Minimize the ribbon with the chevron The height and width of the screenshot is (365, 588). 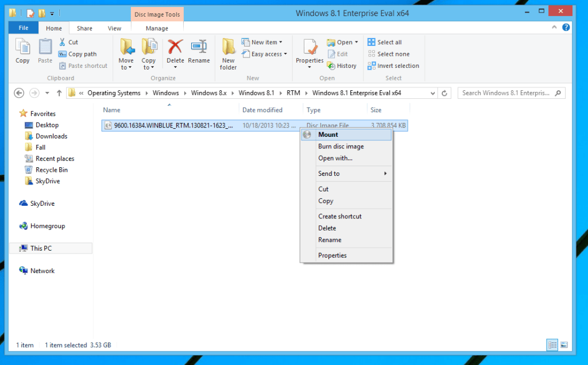554,27
